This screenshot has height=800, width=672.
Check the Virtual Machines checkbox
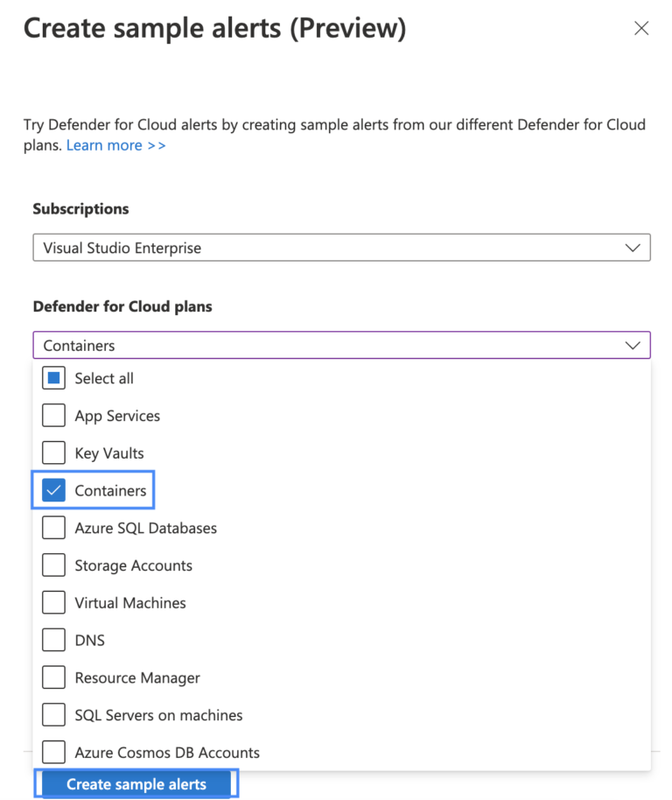53,602
